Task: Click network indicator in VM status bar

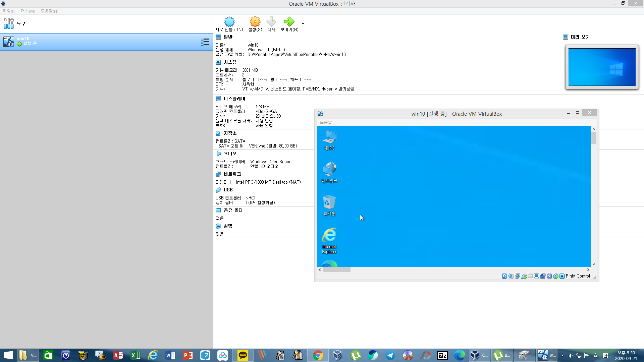Action: (x=517, y=276)
